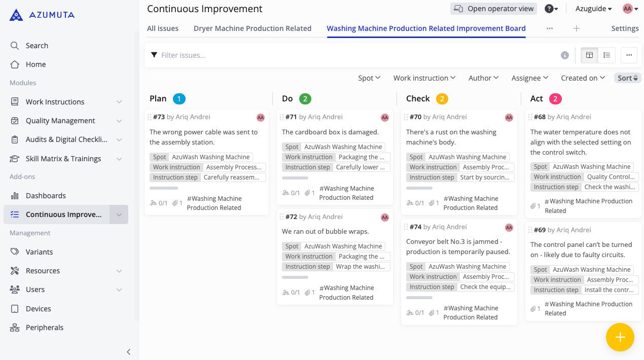Open the Assignee filter dropdown
Image resolution: width=644 pixels, height=360 pixels.
[x=529, y=78]
